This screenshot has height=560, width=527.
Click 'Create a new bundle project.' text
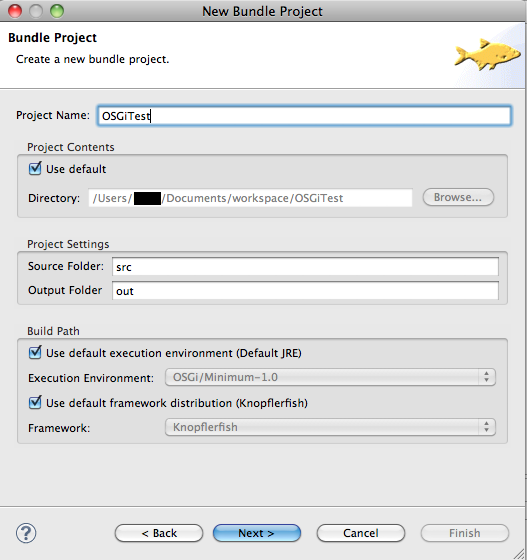pos(92,59)
